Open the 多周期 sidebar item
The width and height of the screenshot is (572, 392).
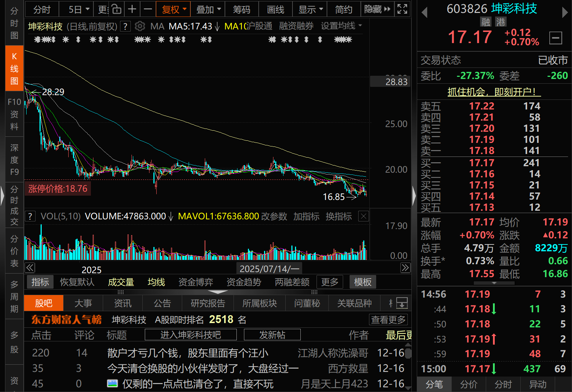(x=14, y=297)
